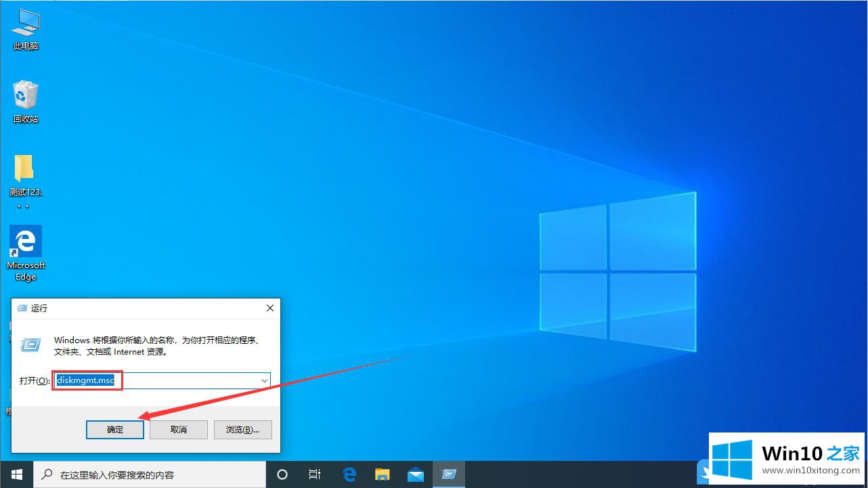
Task: Select the 测试123 folder on desktop
Action: click(26, 181)
